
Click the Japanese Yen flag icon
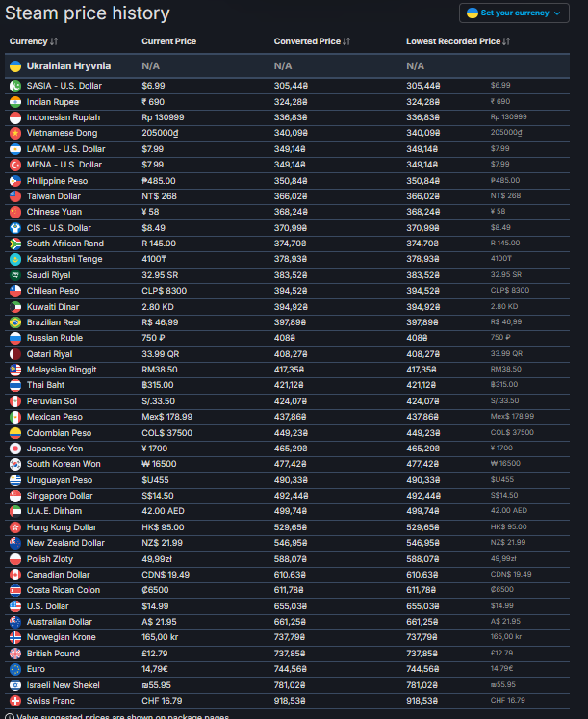point(15,449)
